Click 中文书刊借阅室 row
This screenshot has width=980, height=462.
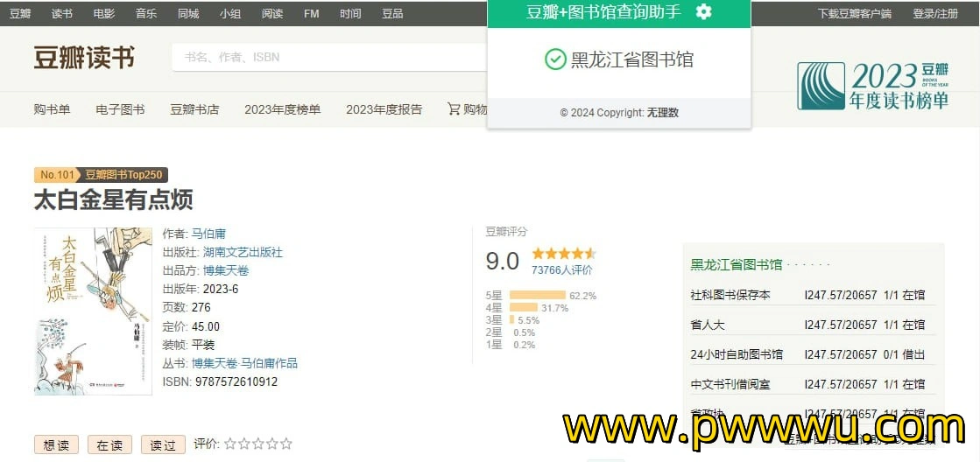point(813,384)
